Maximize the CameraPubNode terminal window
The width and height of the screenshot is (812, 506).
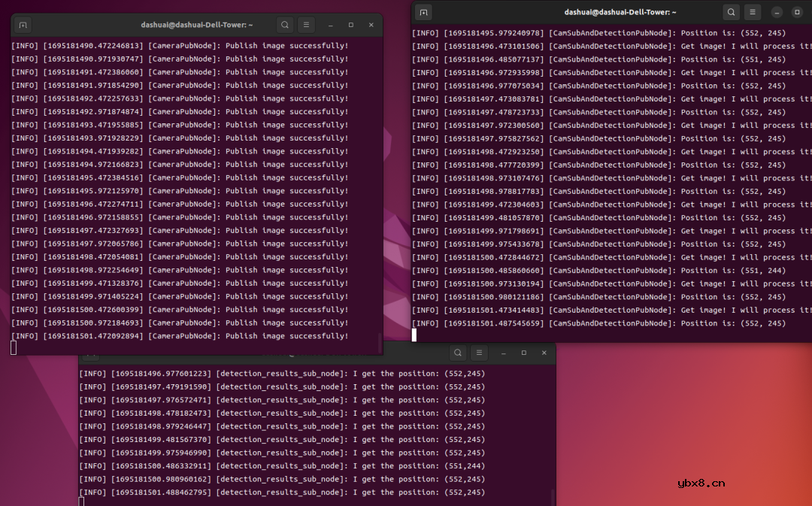(x=350, y=25)
